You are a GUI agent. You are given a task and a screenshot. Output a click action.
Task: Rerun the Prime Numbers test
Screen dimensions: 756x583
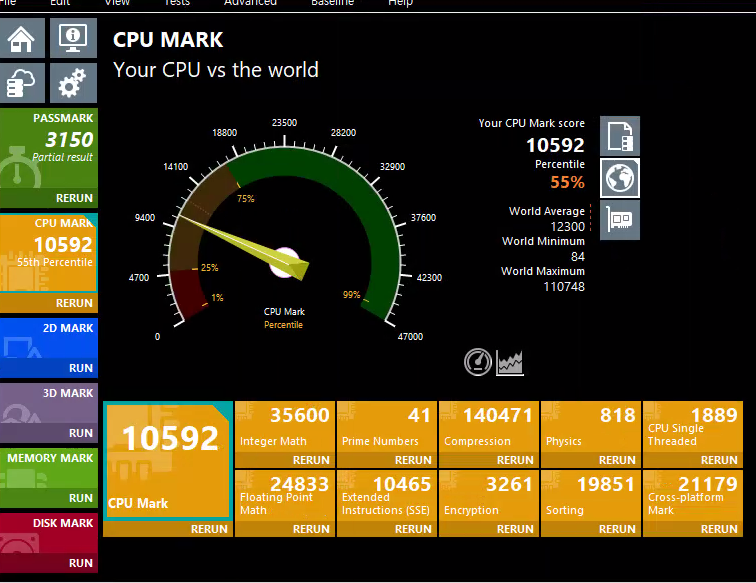tap(413, 460)
